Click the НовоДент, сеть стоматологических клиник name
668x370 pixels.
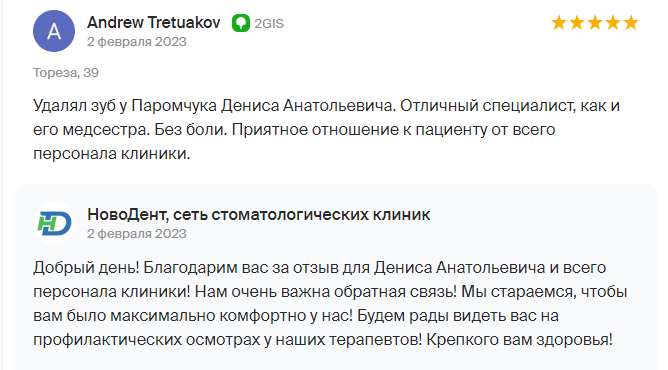point(259,215)
